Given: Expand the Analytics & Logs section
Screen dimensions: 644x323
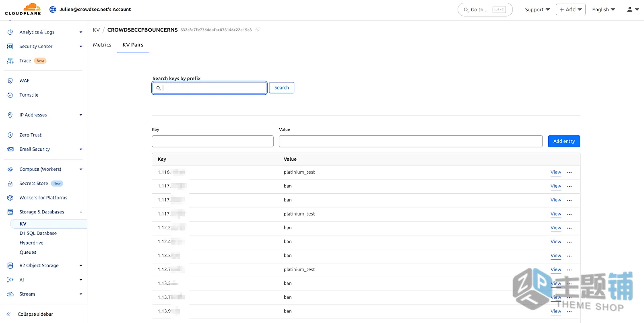Looking at the screenshot, I should (x=81, y=32).
